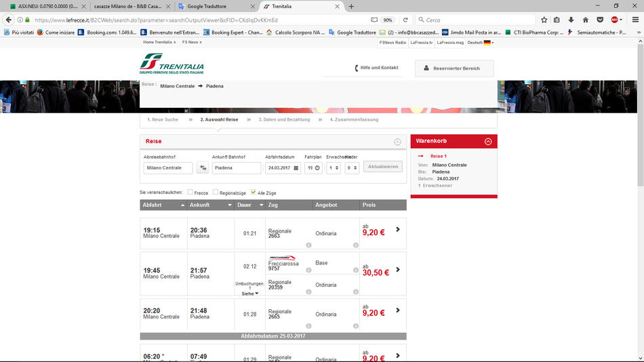Toggle reader view icon in address bar

coord(374,20)
